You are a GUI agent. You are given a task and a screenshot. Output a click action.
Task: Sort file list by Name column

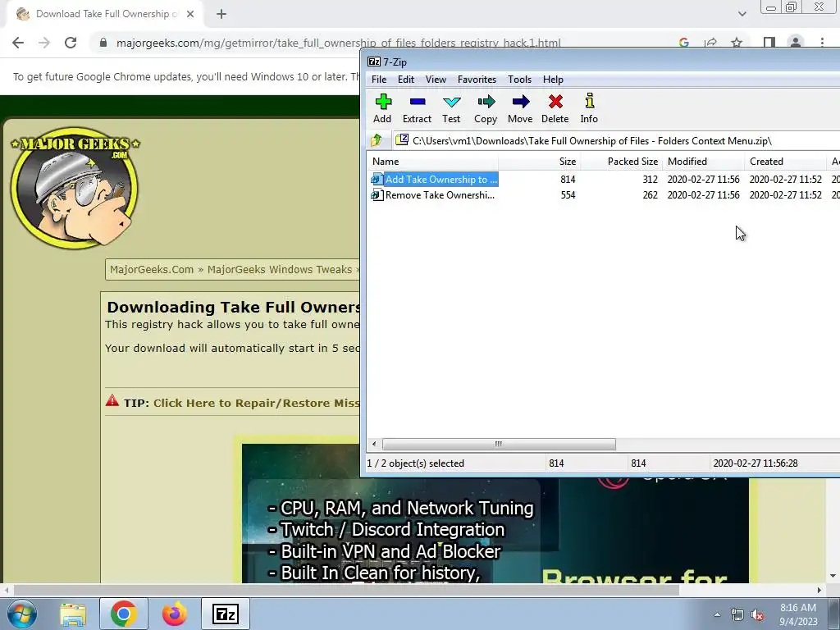(x=433, y=162)
